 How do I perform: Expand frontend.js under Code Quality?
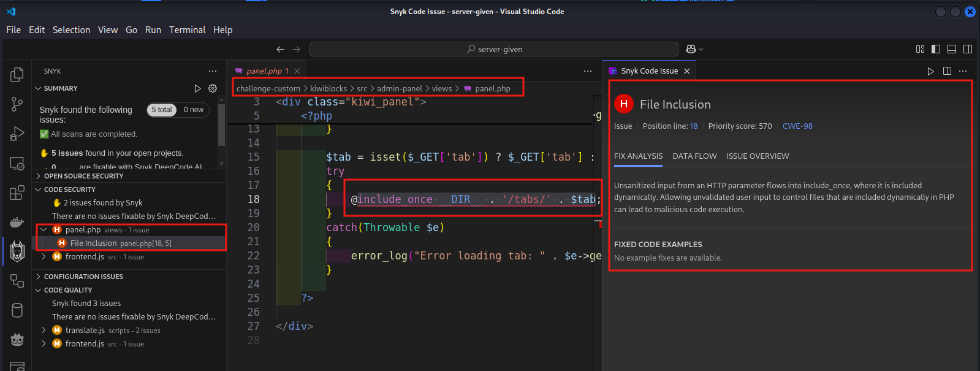pyautogui.click(x=44, y=343)
